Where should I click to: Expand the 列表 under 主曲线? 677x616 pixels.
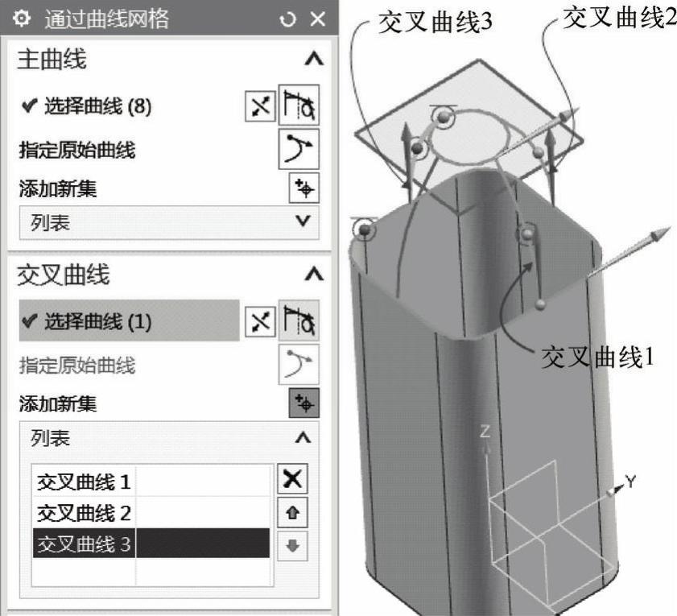[169, 222]
